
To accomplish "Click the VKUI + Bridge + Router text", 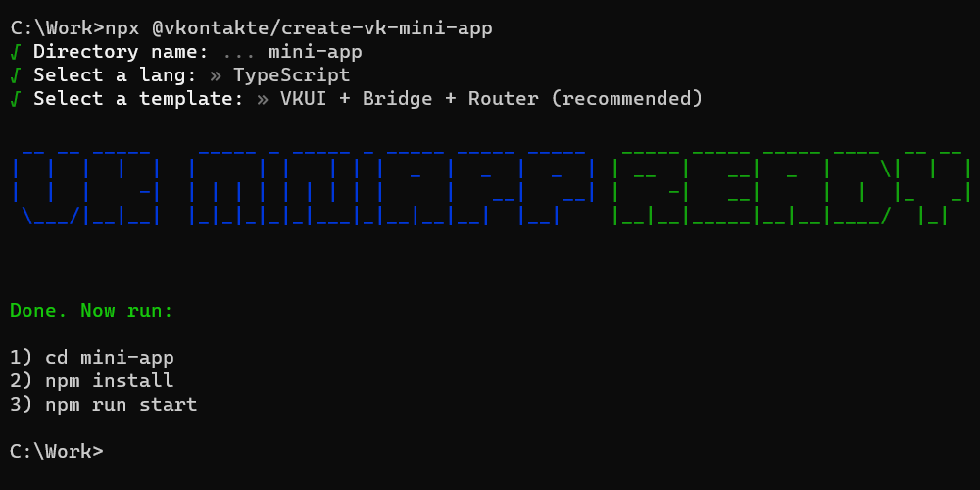I will pos(410,99).
